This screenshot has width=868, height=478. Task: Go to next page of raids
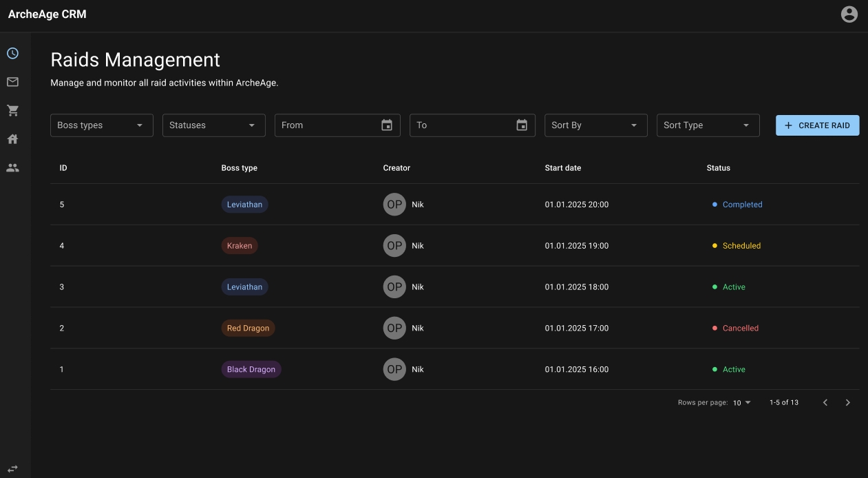click(847, 402)
